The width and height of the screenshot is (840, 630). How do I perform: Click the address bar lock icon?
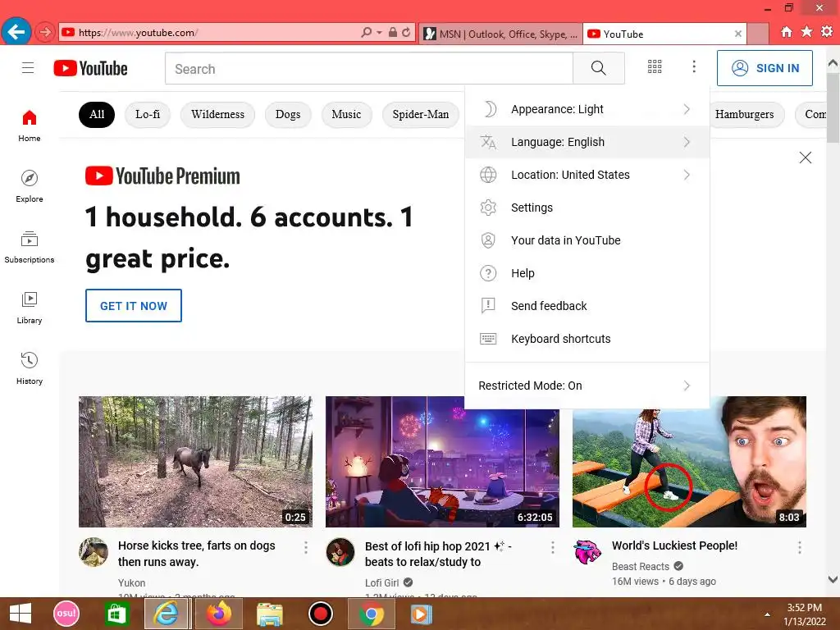[x=393, y=32]
